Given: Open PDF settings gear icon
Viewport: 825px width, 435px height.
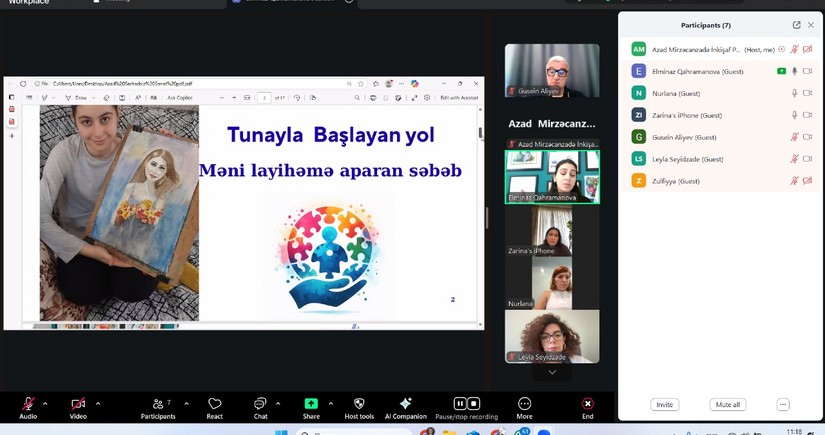Looking at the screenshot, I should (x=427, y=98).
